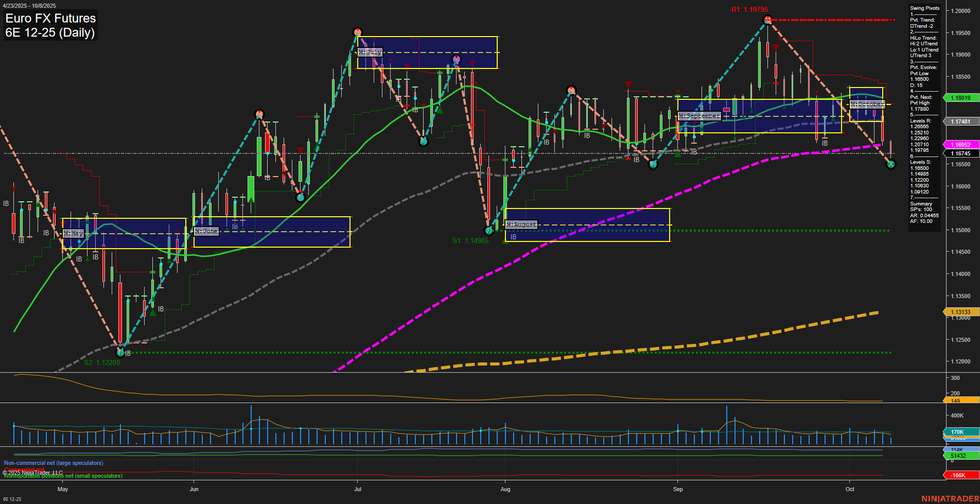
Task: Select the M:July monthly range label
Action: coord(370,51)
